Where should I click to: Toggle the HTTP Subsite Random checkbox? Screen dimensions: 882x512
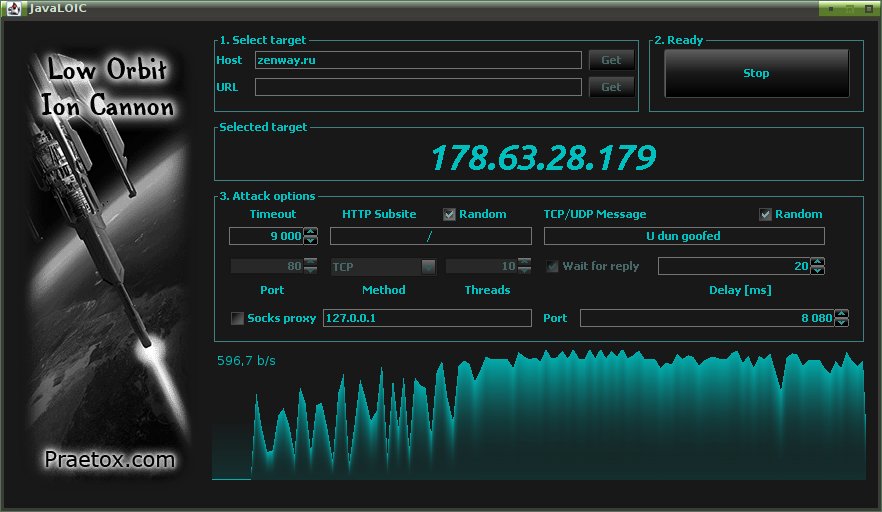click(449, 214)
